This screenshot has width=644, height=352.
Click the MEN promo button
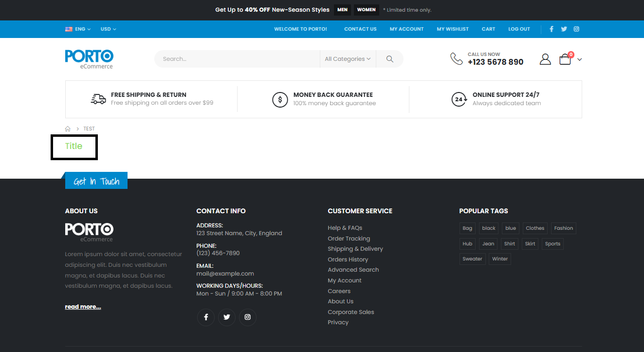pos(342,10)
